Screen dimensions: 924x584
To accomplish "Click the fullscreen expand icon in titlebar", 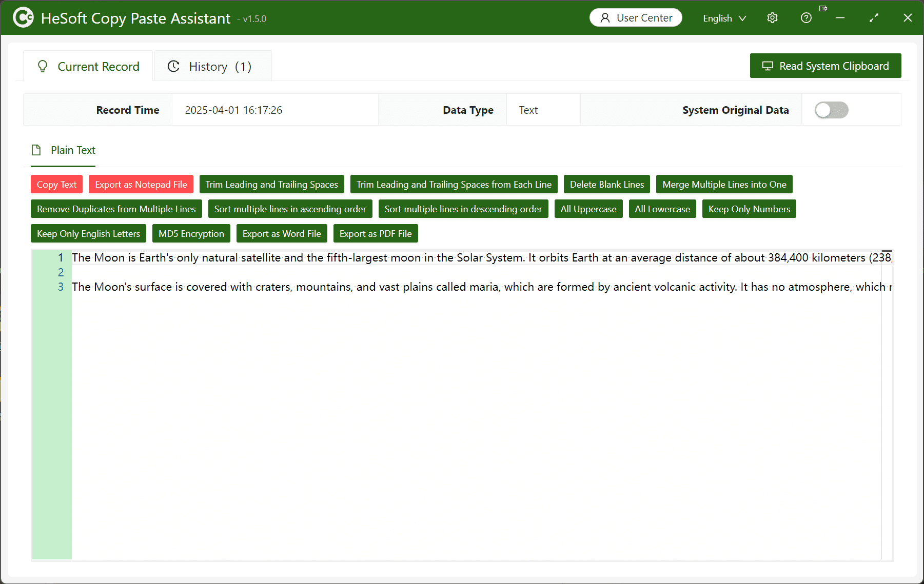I will [x=874, y=17].
